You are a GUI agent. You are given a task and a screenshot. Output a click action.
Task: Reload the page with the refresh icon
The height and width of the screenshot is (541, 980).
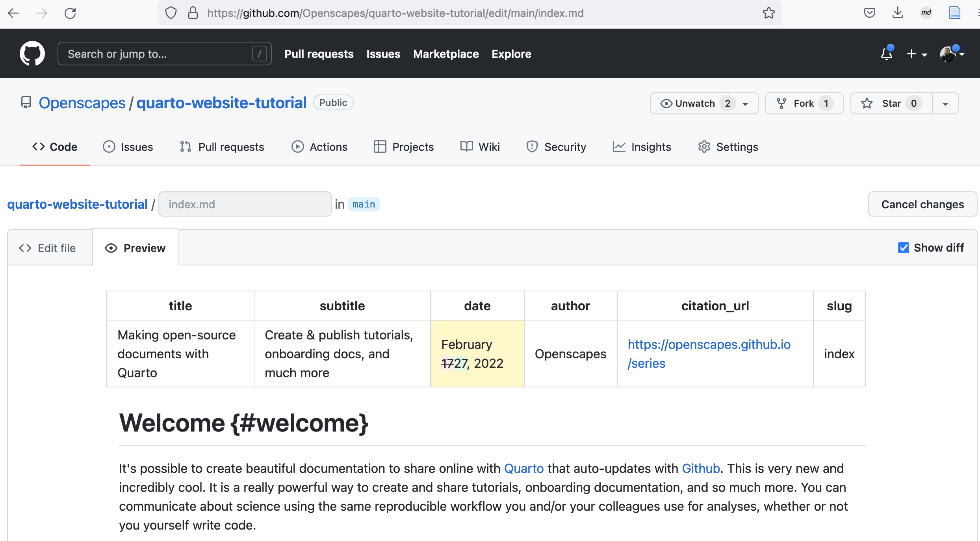tap(70, 13)
